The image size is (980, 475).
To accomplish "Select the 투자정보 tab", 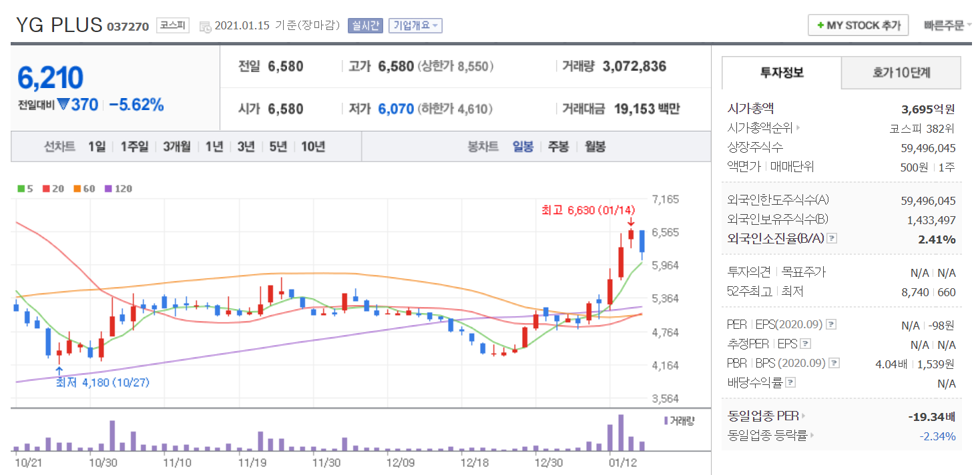I will pyautogui.click(x=782, y=73).
